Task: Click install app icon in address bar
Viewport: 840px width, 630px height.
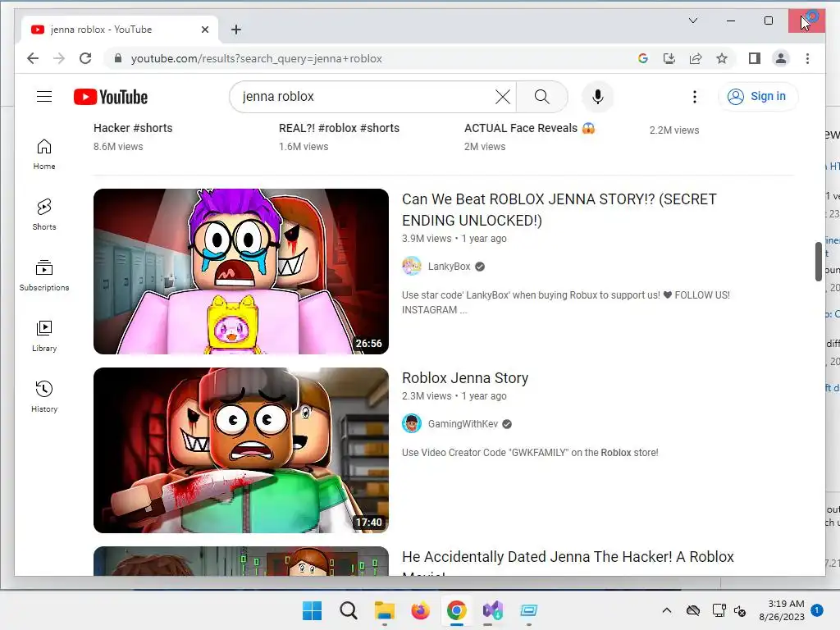Action: (x=669, y=58)
